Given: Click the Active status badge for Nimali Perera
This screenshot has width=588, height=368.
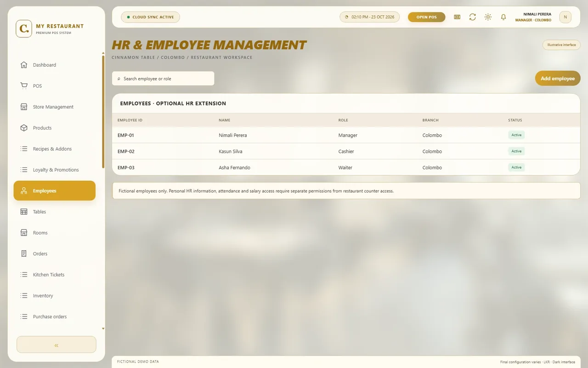Looking at the screenshot, I should [x=516, y=135].
